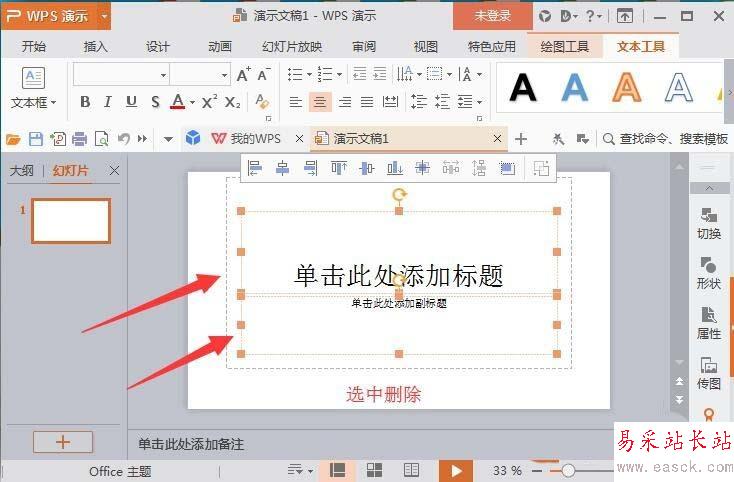Open the 审阅 tab
Viewport: 734px width, 482px height.
click(364, 47)
